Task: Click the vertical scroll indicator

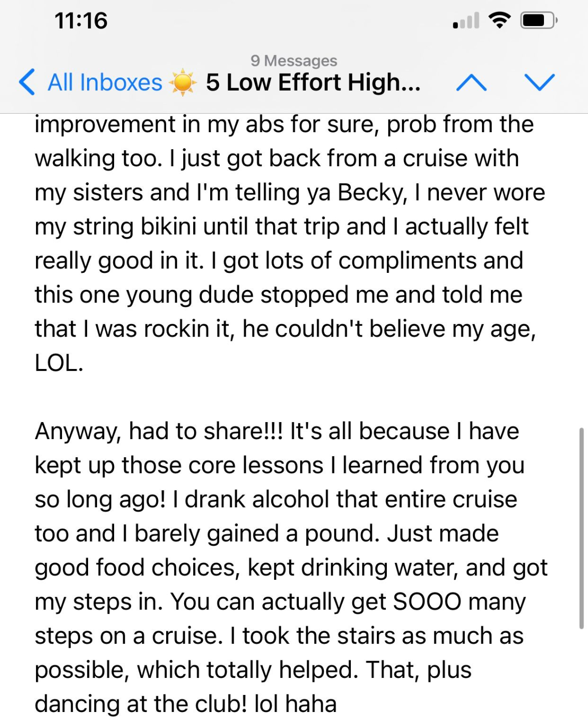Action: [581, 527]
